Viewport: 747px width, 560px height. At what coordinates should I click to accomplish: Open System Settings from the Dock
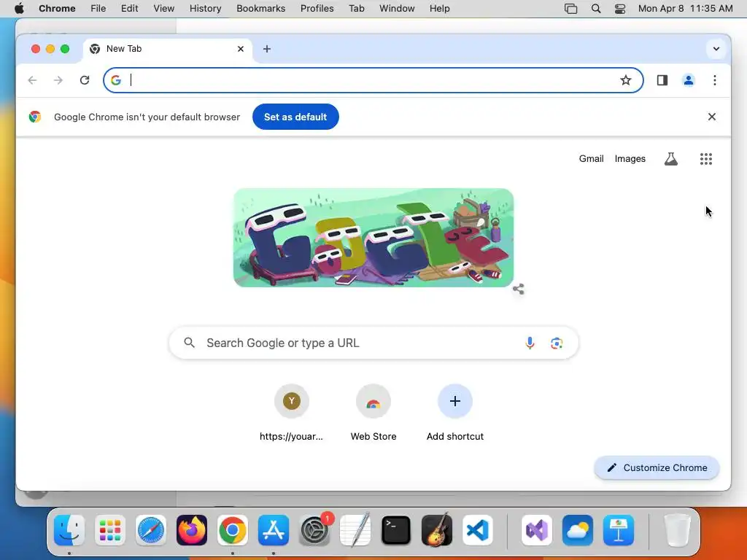point(314,530)
